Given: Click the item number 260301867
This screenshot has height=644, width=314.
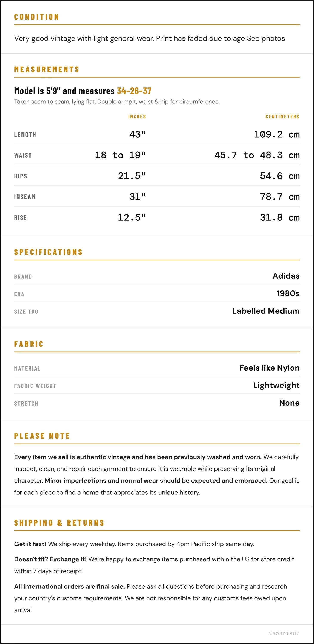Looking at the screenshot, I should coord(284,633).
